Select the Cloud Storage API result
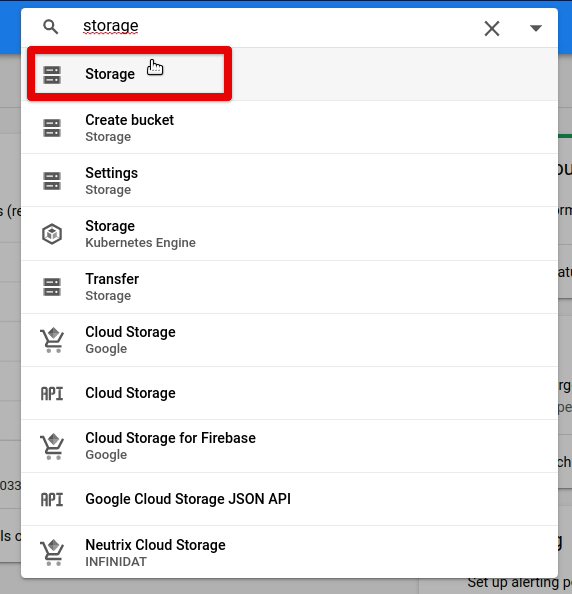572x594 pixels. pyautogui.click(x=289, y=393)
